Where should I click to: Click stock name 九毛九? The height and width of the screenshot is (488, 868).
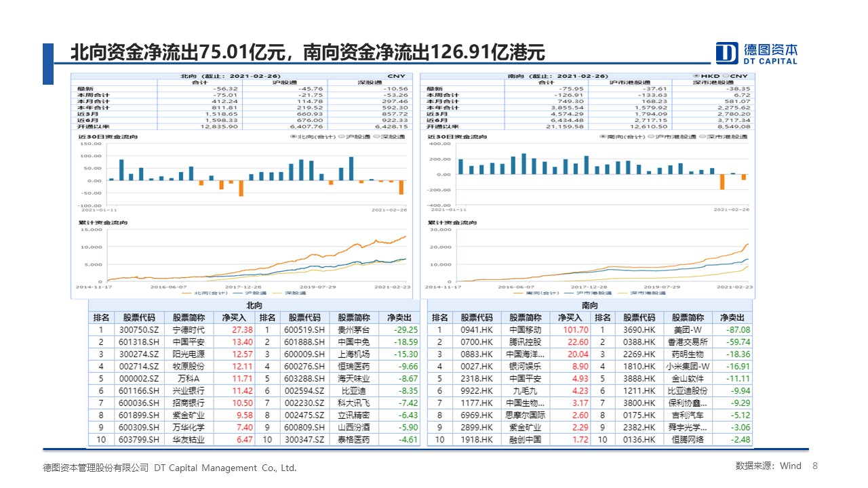tap(524, 391)
